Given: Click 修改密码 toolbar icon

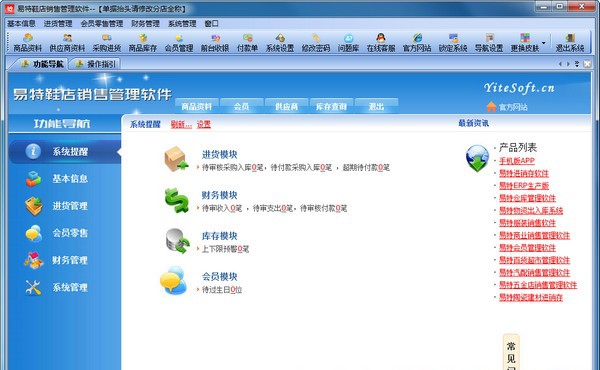Looking at the screenshot, I should tap(316, 42).
